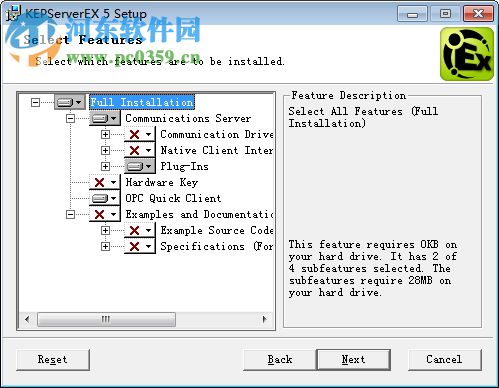
Task: Open the Specifications install state dropdown
Action: coord(140,246)
